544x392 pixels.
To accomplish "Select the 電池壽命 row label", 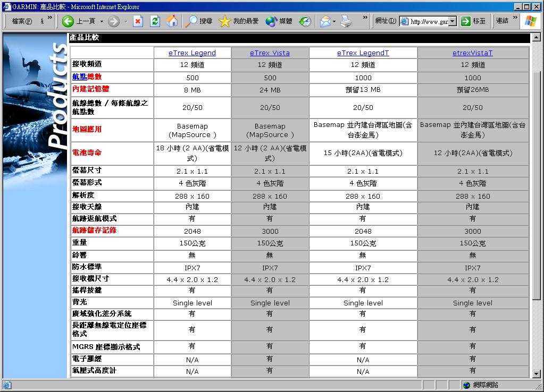I will tap(87, 152).
